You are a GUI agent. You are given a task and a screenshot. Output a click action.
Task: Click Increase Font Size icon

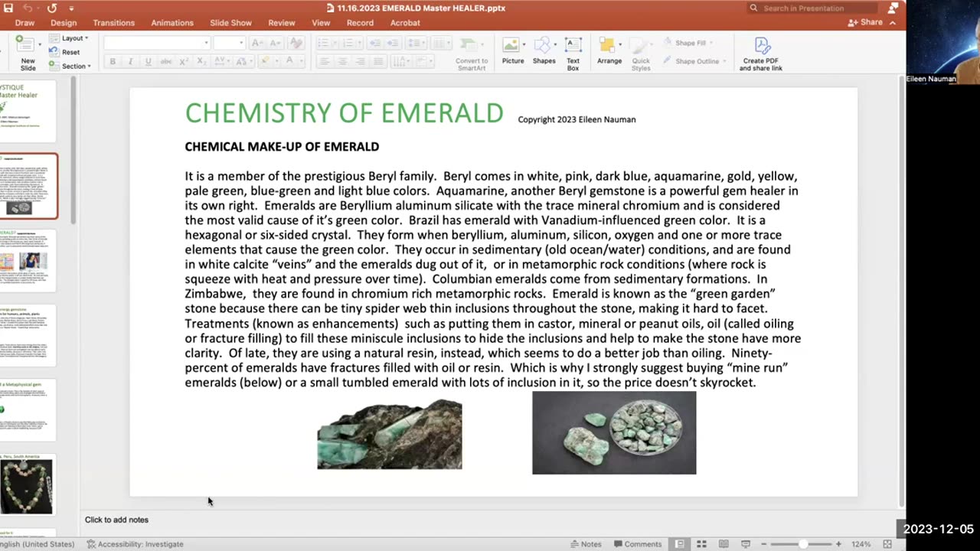pyautogui.click(x=257, y=43)
